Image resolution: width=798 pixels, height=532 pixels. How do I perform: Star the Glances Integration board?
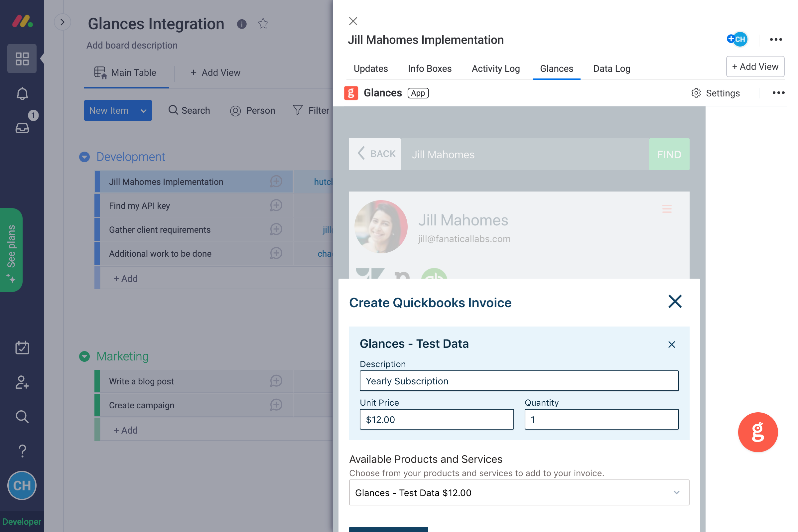263,24
